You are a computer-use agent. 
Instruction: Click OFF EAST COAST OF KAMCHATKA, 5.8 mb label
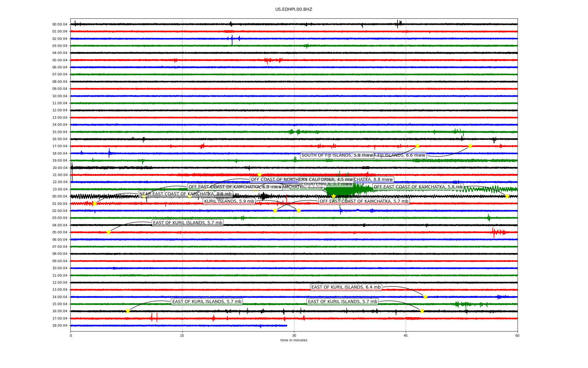[418, 187]
